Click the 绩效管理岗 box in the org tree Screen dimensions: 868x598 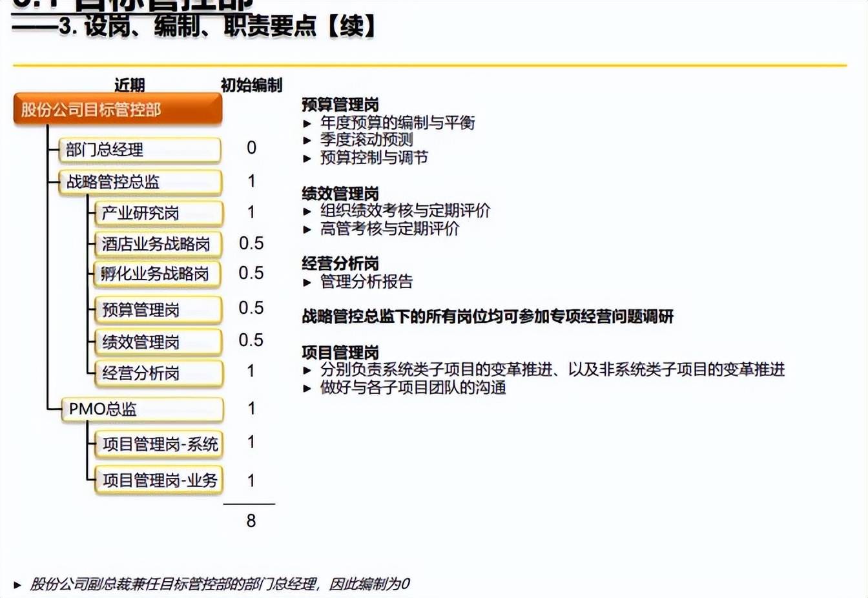[x=158, y=342]
